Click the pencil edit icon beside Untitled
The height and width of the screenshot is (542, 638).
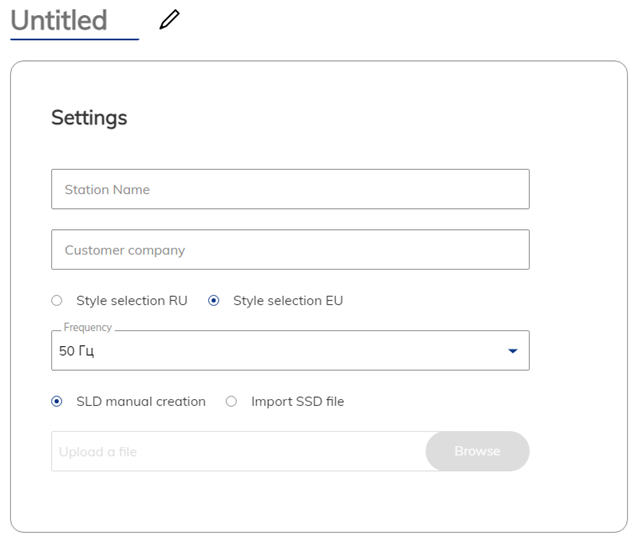169,19
